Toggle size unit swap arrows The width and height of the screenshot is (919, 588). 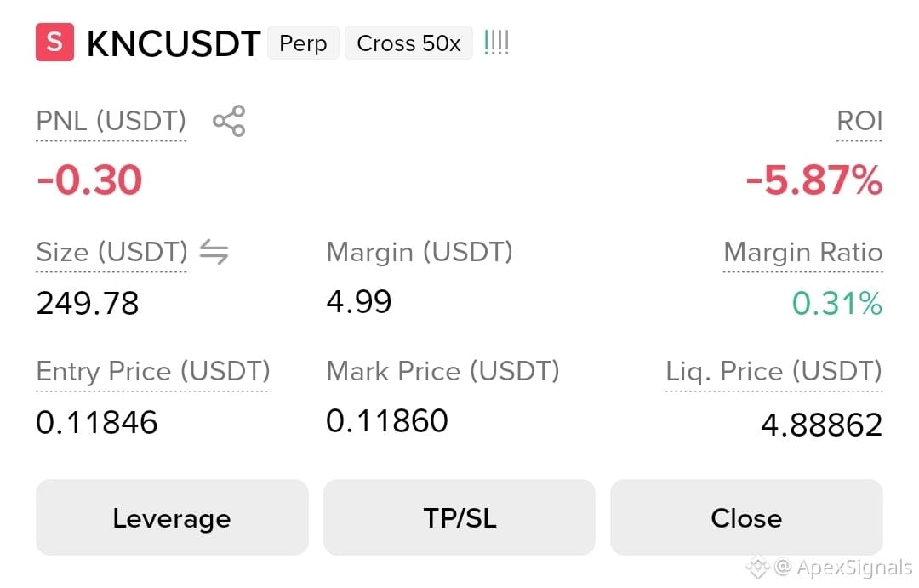[214, 252]
